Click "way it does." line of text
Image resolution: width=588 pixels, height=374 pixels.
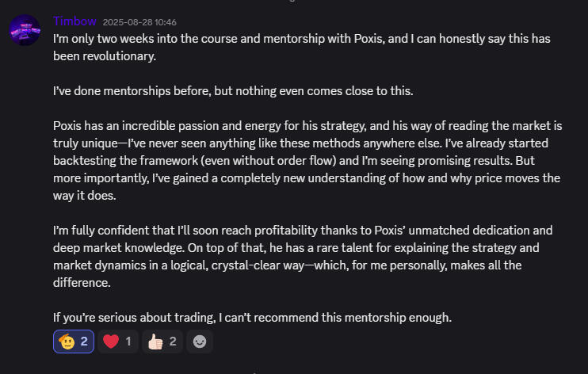pos(89,196)
